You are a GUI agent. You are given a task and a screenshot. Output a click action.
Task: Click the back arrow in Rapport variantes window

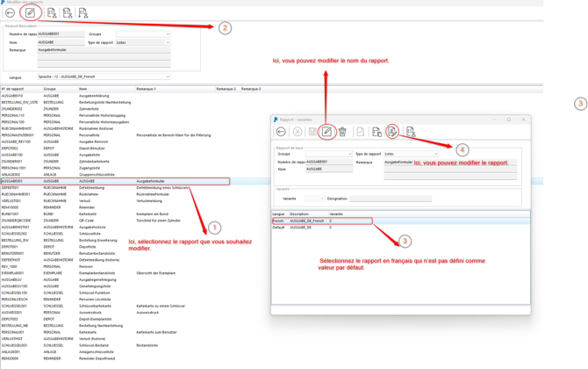(x=282, y=132)
